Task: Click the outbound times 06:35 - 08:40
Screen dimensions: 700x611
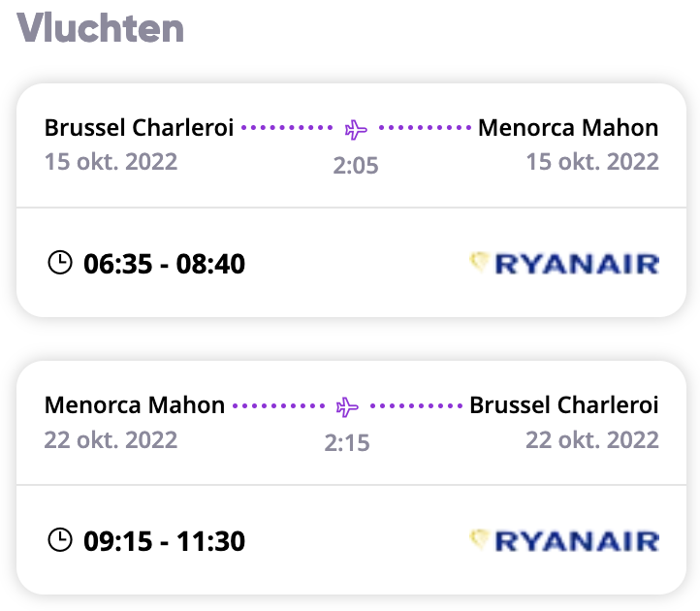Action: pos(164,264)
